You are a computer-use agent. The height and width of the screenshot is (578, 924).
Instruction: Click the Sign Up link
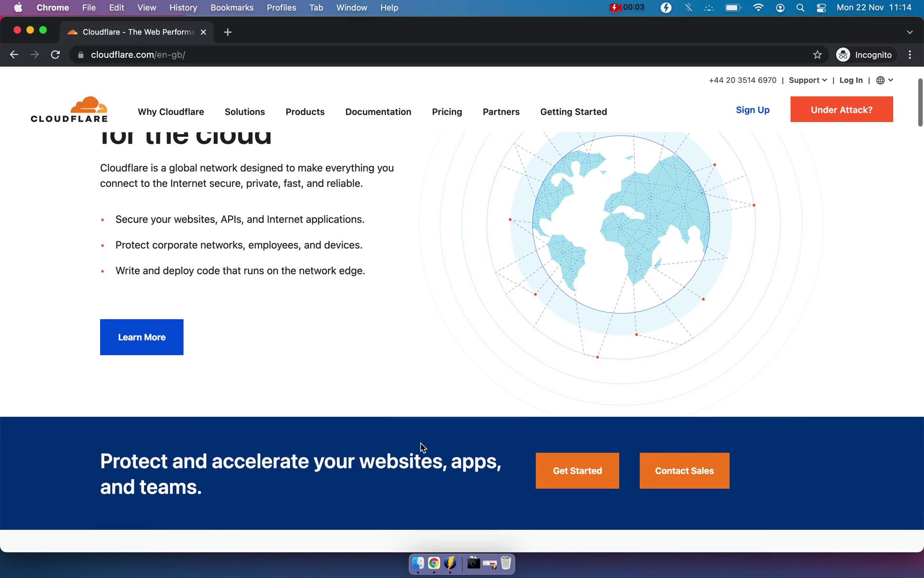pyautogui.click(x=752, y=109)
